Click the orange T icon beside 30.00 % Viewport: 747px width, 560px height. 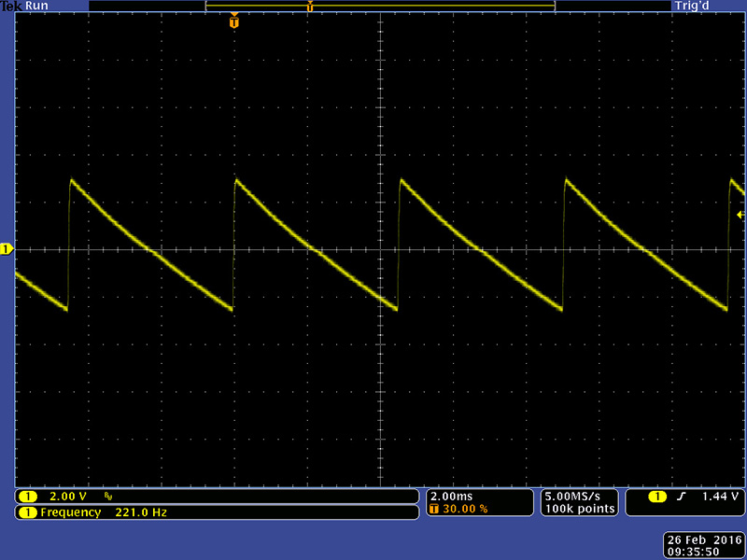(x=434, y=509)
